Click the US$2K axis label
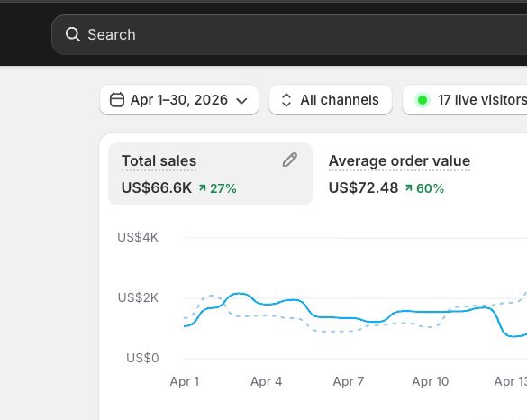This screenshot has width=527, height=420. pos(138,297)
